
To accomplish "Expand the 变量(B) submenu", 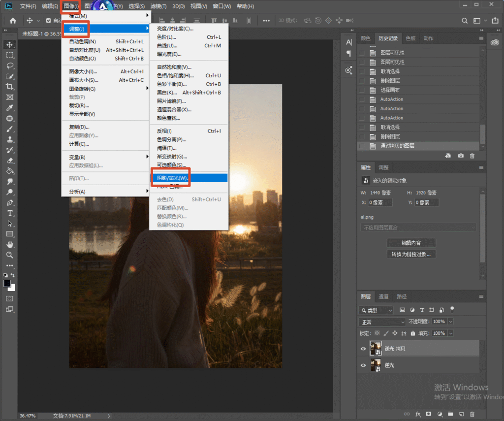I will click(107, 157).
